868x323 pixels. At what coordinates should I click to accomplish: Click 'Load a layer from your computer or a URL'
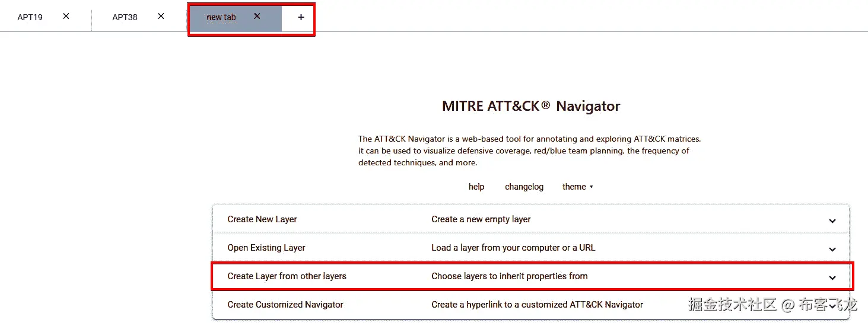pos(513,248)
